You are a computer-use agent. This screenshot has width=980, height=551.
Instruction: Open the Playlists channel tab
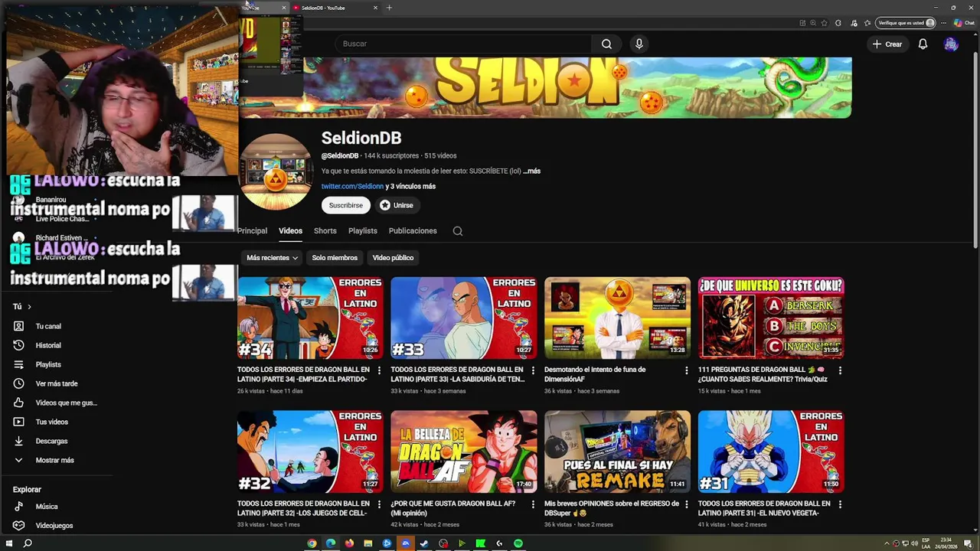point(363,230)
